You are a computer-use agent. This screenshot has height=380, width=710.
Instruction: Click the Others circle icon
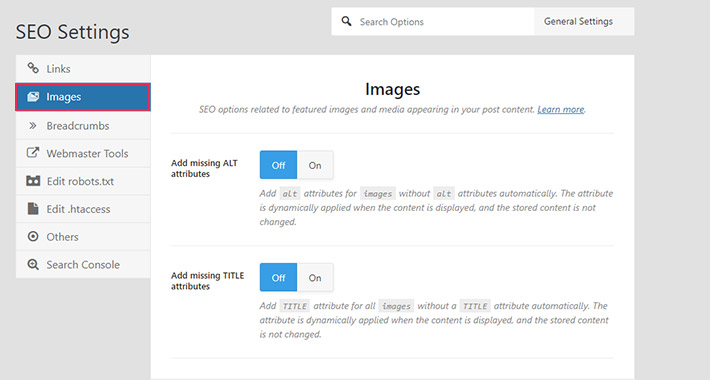tap(33, 236)
